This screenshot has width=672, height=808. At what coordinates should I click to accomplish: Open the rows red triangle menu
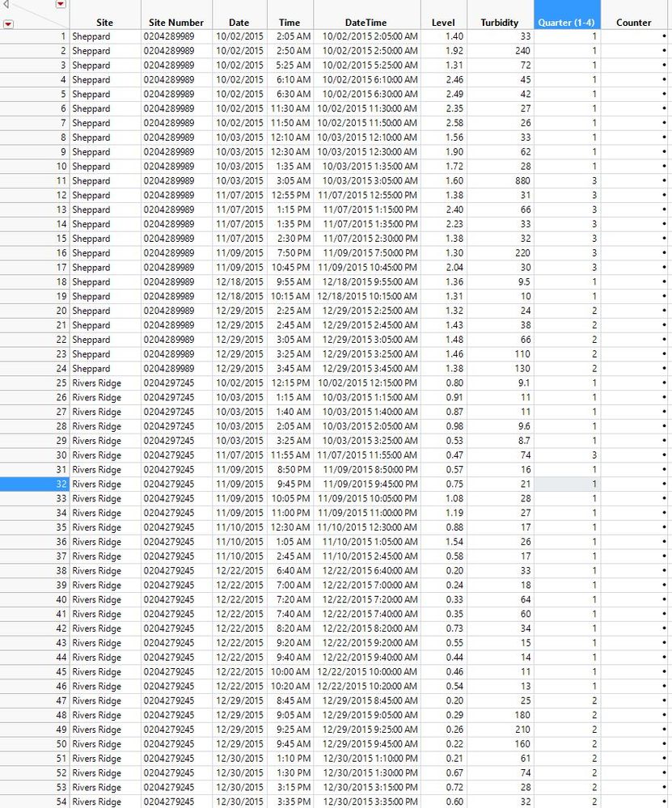[8, 23]
